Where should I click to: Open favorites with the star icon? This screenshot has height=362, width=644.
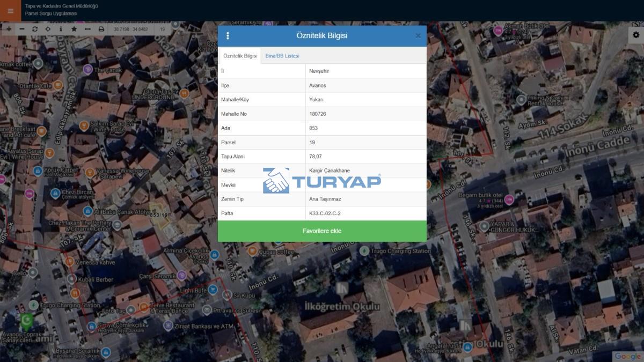74,29
